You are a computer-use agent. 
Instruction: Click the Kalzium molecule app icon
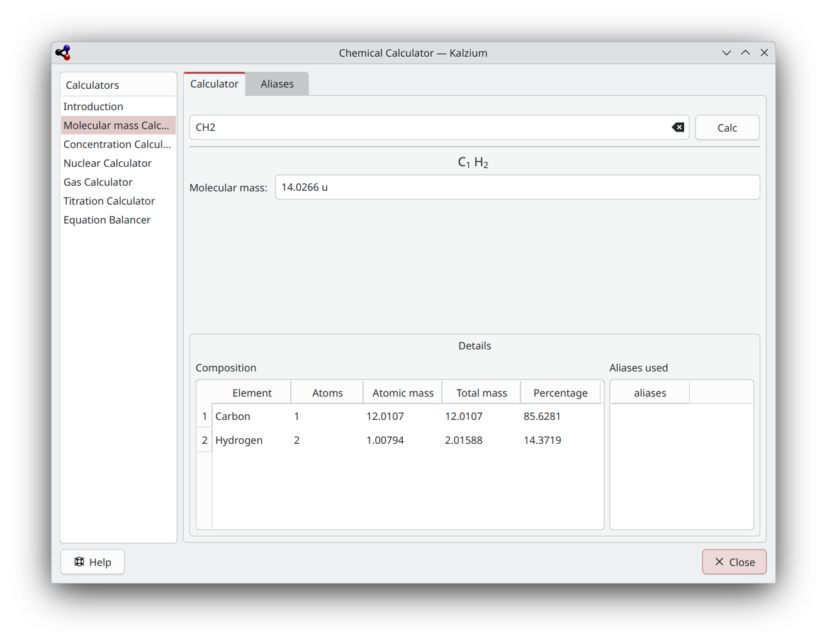pyautogui.click(x=63, y=53)
